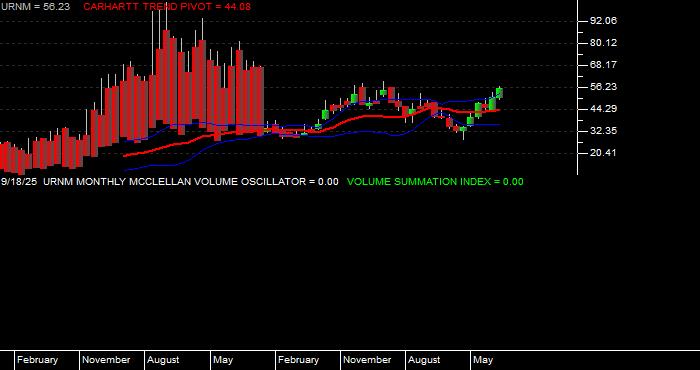The width and height of the screenshot is (700, 370).
Task: Click the leftmost February date label
Action: [38, 360]
